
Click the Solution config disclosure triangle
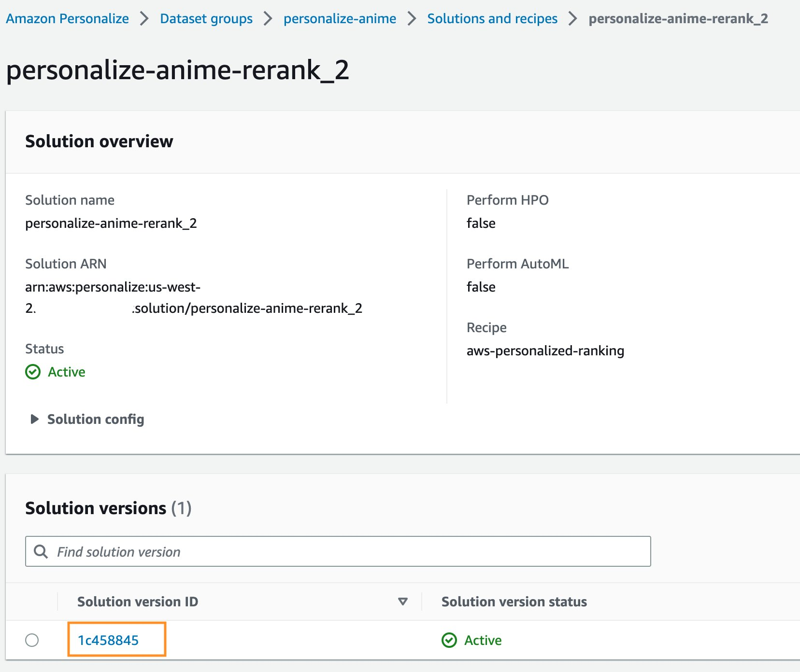34,419
